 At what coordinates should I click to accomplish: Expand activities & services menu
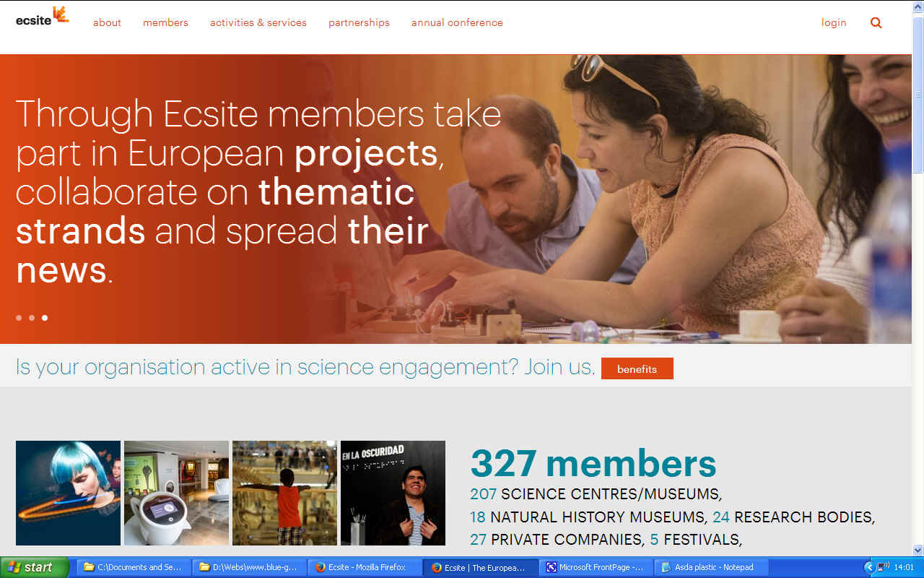pyautogui.click(x=258, y=22)
